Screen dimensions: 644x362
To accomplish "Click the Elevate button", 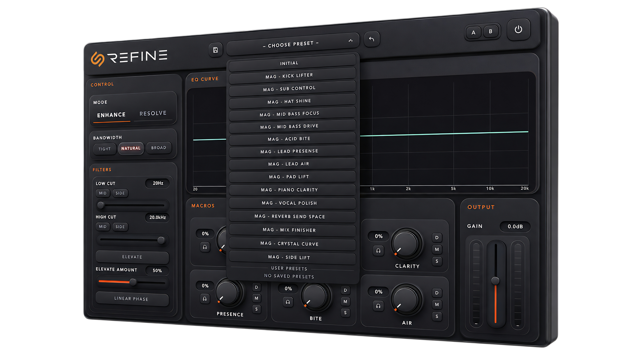I will (132, 257).
